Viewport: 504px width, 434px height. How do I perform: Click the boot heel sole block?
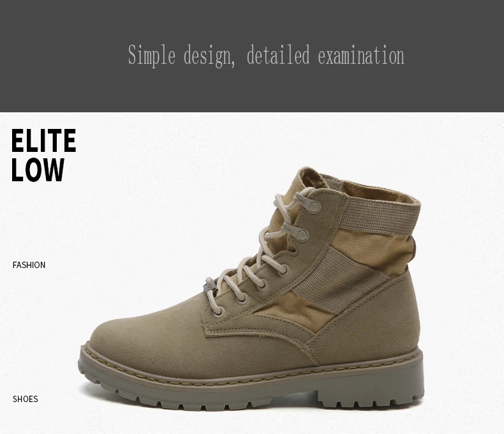[369, 396]
